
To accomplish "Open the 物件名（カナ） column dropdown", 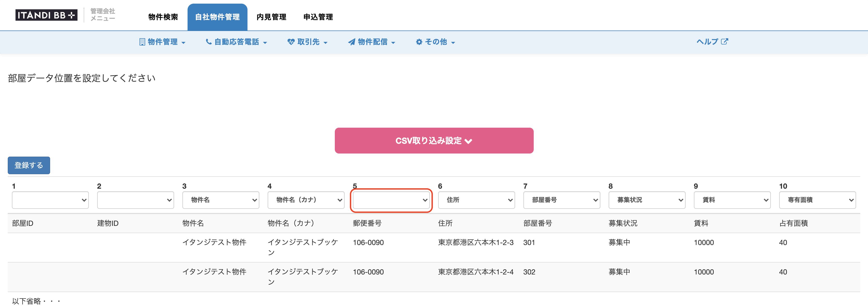I will [306, 200].
